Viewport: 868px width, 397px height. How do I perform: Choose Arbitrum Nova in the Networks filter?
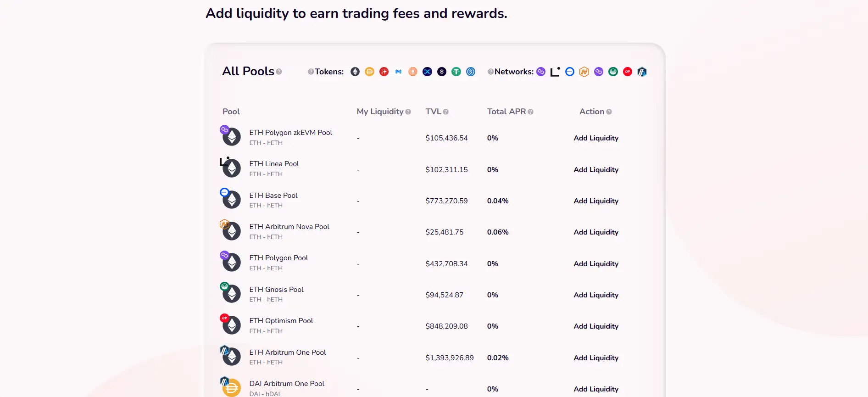584,72
